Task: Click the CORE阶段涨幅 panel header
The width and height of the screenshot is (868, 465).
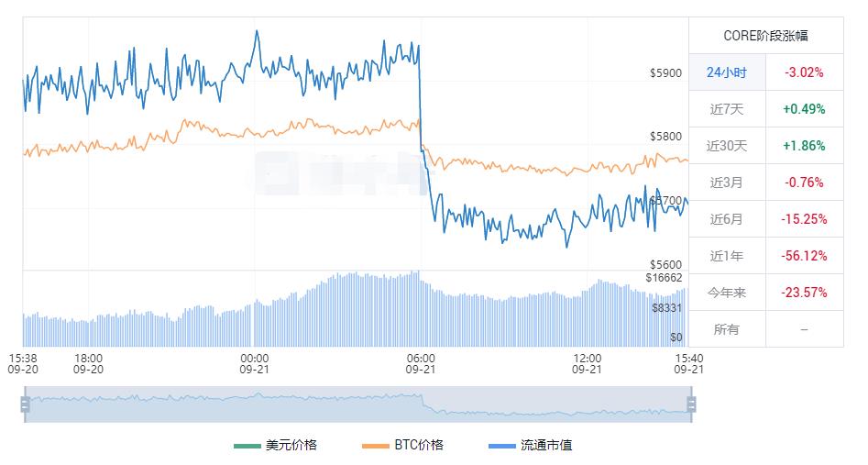Action: click(766, 37)
